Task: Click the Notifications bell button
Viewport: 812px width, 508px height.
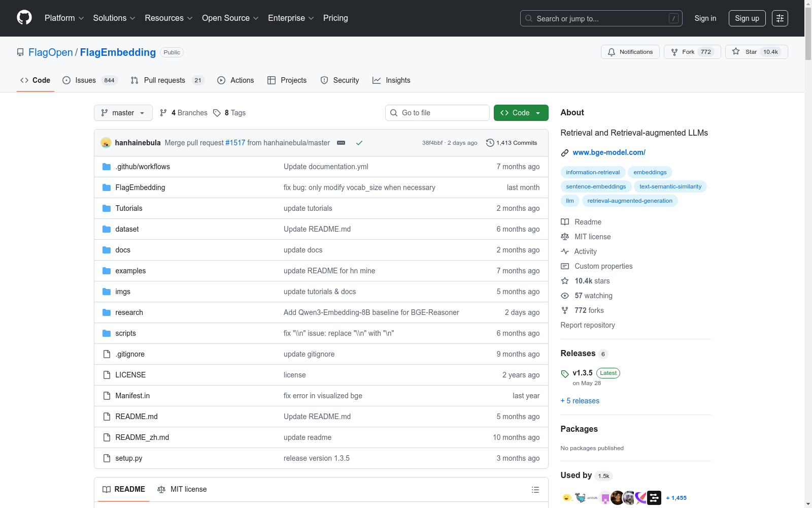Action: click(x=630, y=52)
